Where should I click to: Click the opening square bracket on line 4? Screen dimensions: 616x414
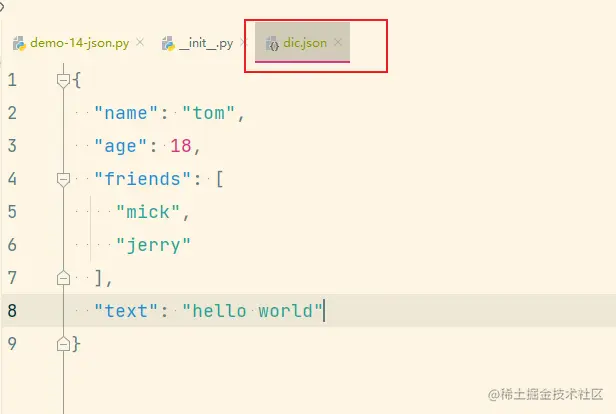[x=220, y=180]
